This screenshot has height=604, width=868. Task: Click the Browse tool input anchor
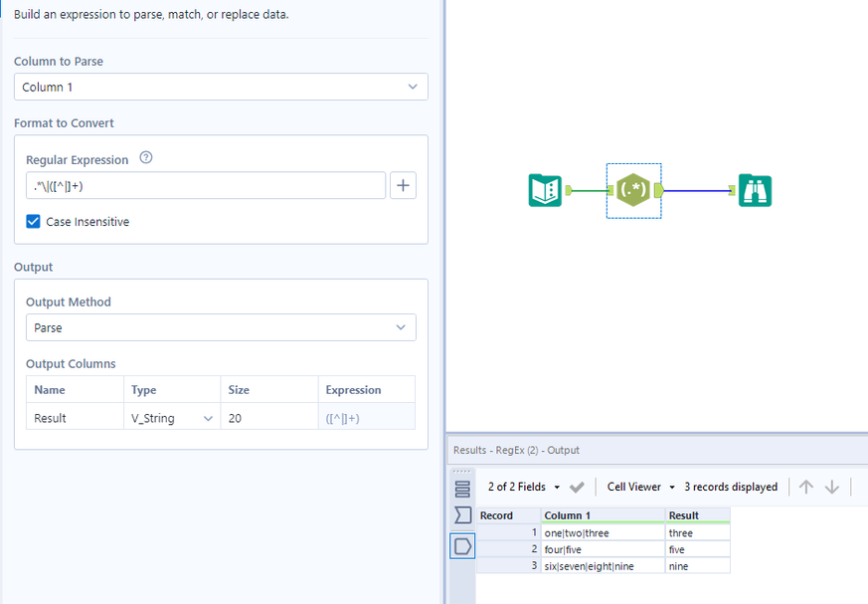[732, 191]
